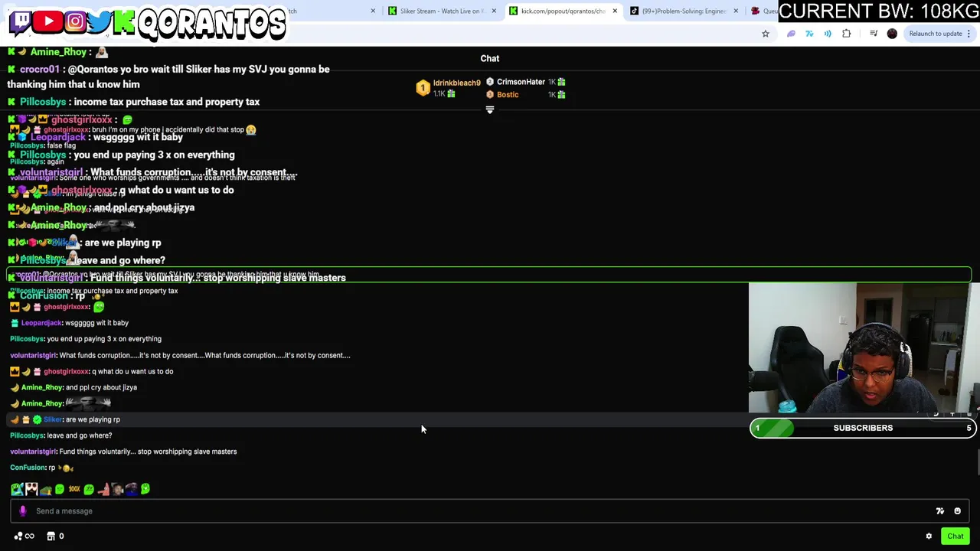This screenshot has height=551, width=980.
Task: Click the emotes after ConFusion's 'rp' message
Action: [x=67, y=468]
